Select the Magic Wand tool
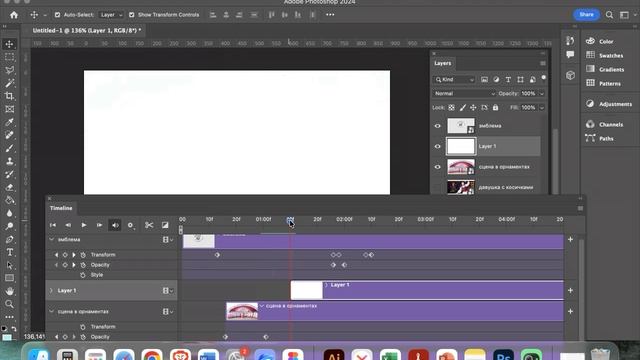Screen dimensions: 640x360 click(x=9, y=83)
